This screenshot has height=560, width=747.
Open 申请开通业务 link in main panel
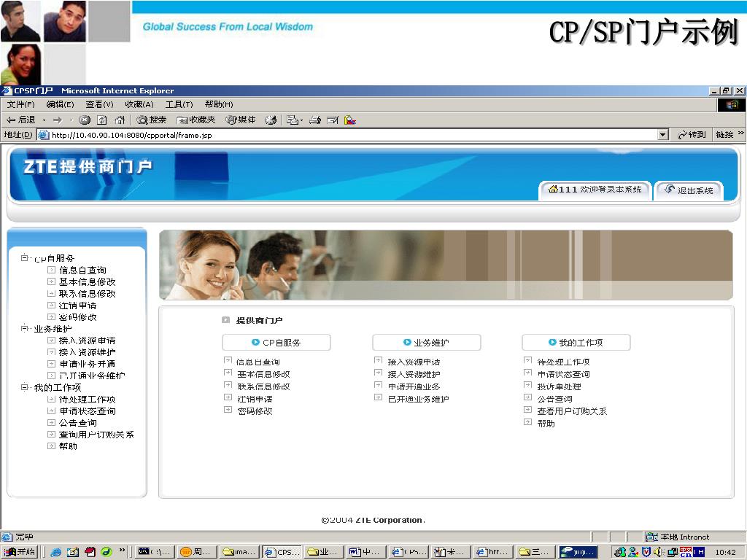tap(414, 386)
